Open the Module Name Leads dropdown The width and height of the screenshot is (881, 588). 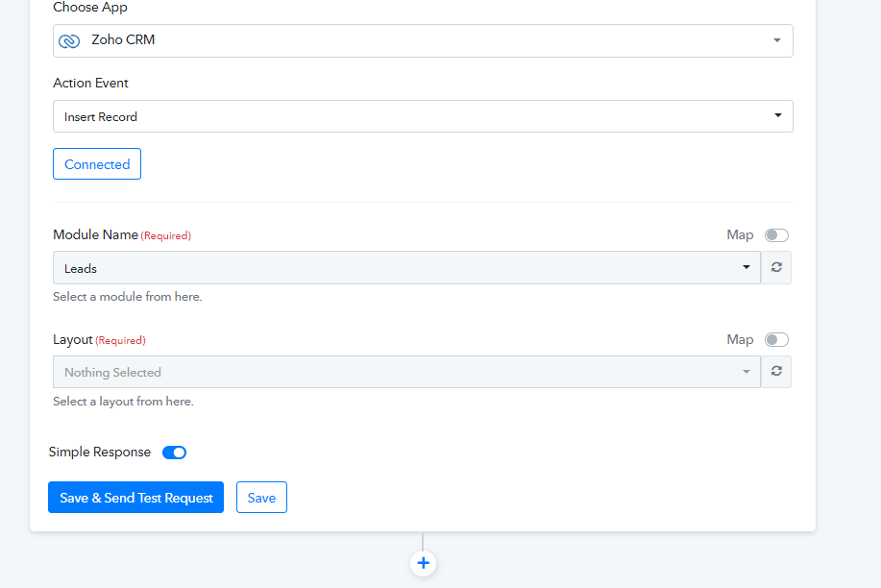pos(406,268)
